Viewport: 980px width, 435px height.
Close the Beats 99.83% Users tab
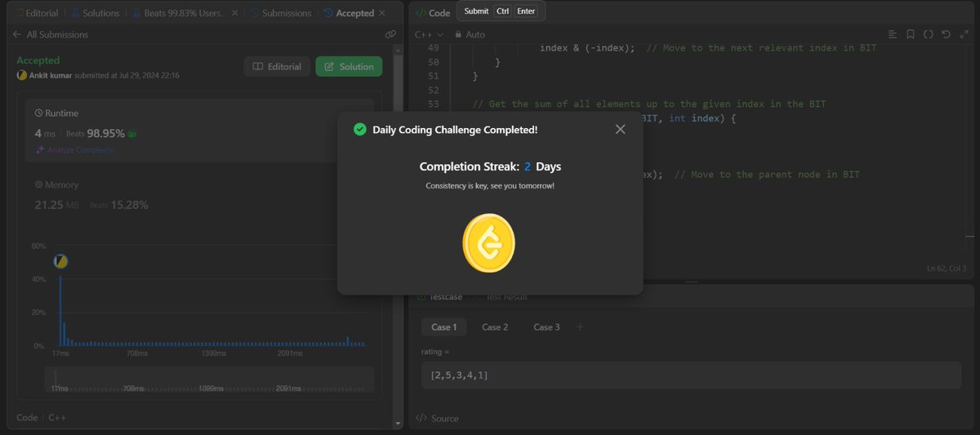235,13
